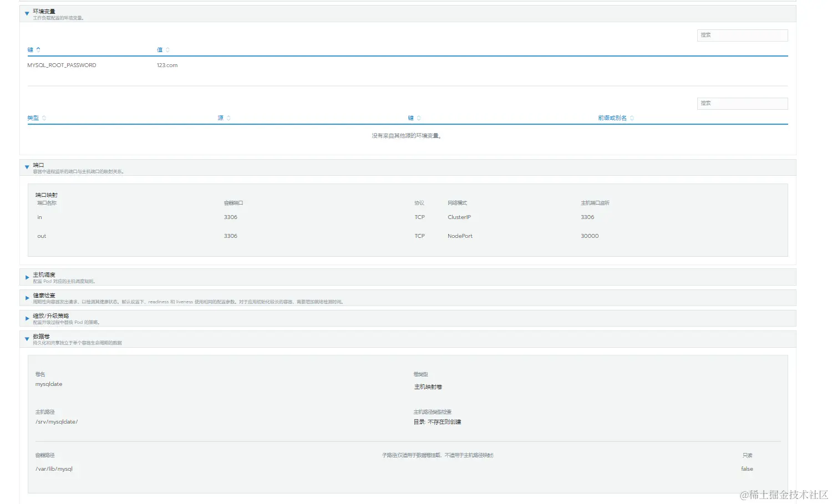Image resolution: width=832 pixels, height=504 pixels.
Task: Sort by the 前缀或别名 column icon
Action: [632, 118]
